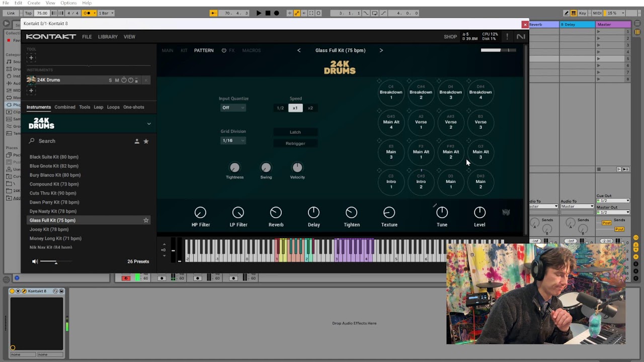Set pattern Speed to 1/2
The height and width of the screenshot is (362, 644).
(x=280, y=108)
